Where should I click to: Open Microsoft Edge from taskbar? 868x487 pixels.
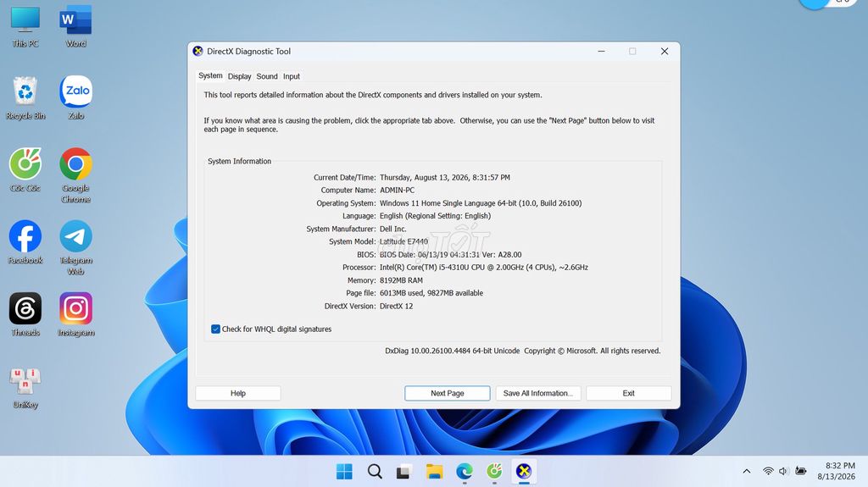coord(464,472)
